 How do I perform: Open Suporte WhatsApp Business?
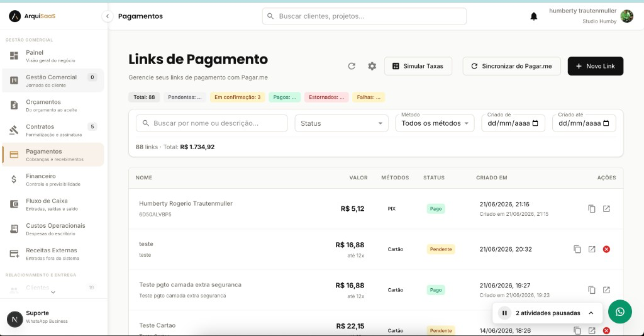53,316
